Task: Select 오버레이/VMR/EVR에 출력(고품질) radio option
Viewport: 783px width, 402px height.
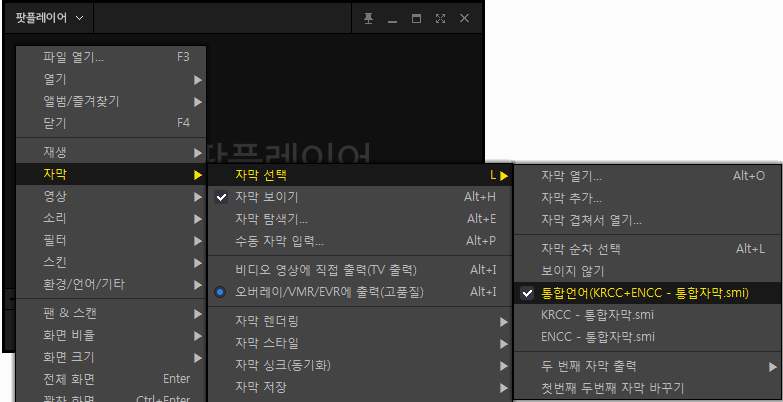Action: (328, 291)
